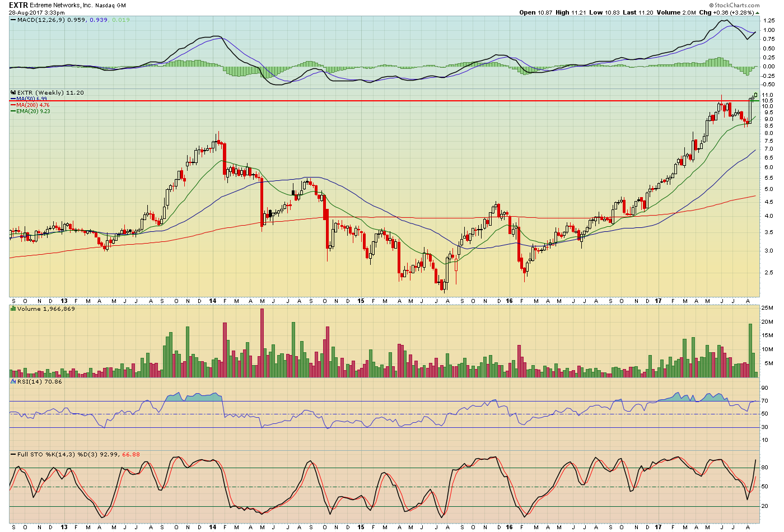The width and height of the screenshot is (784, 532).
Task: Click the black line marker before MACD(12,26,9)
Action: point(13,20)
